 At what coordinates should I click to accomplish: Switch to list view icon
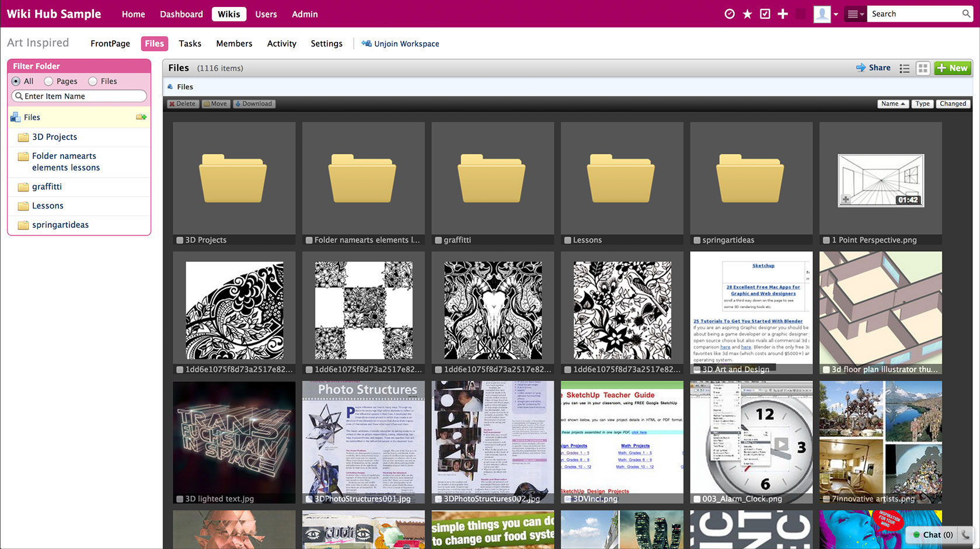(904, 68)
